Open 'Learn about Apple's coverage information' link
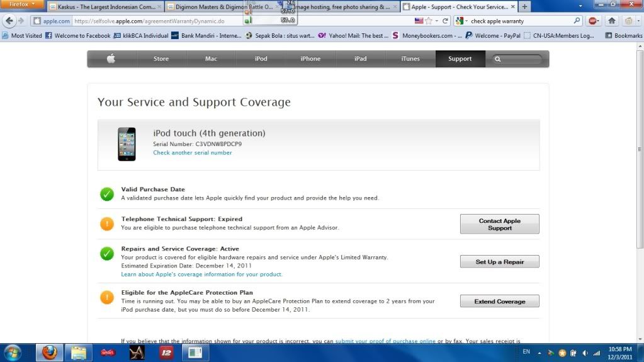The height and width of the screenshot is (362, 644). click(x=201, y=274)
